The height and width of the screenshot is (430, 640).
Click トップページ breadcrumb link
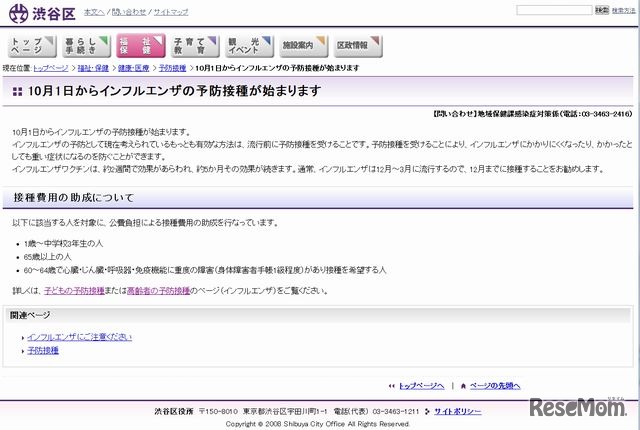tap(51, 68)
